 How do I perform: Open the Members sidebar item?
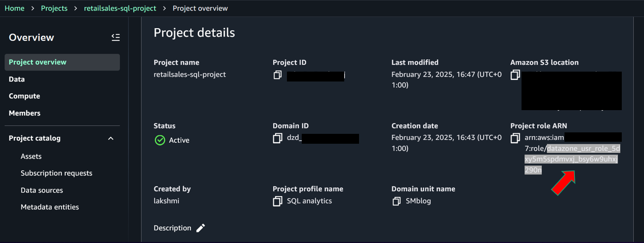tap(25, 113)
